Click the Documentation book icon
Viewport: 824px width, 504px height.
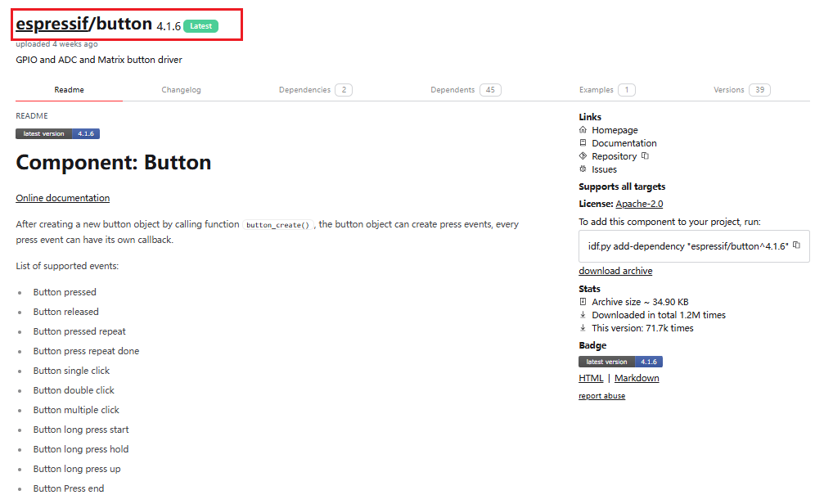[583, 143]
